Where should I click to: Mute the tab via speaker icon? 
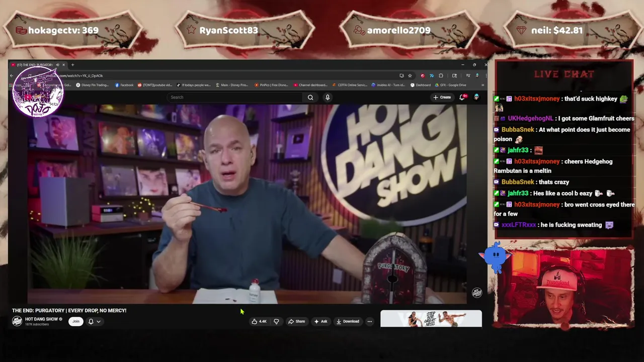click(57, 65)
